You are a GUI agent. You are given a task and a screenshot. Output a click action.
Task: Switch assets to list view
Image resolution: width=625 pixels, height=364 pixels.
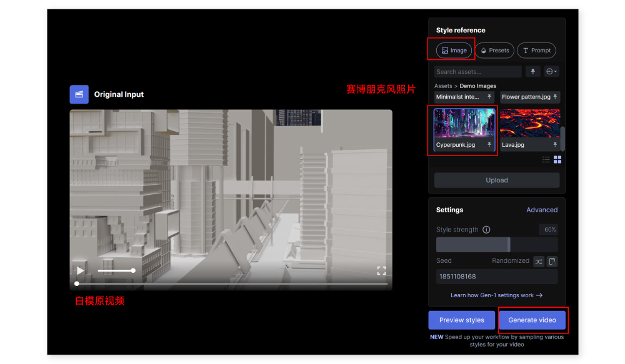546,160
